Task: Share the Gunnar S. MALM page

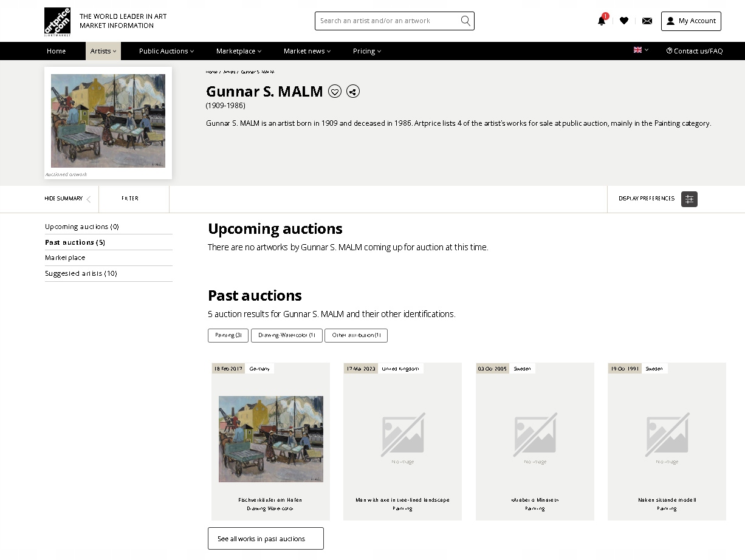Action: [353, 92]
